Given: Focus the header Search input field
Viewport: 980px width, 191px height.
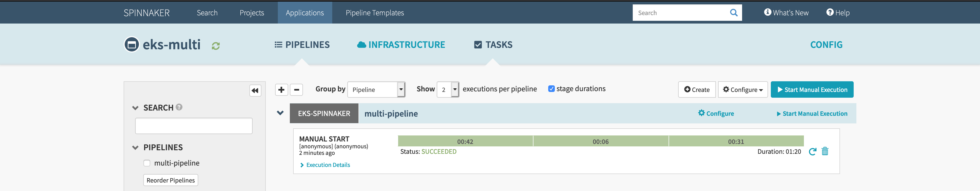Looking at the screenshot, I should tap(681, 13).
